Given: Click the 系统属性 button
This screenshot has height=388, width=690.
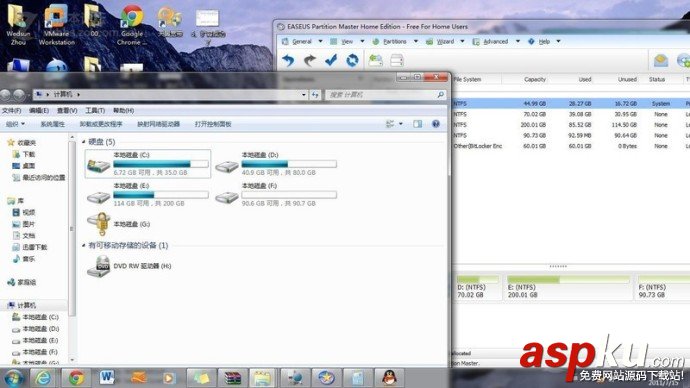Looking at the screenshot, I should click(53, 124).
